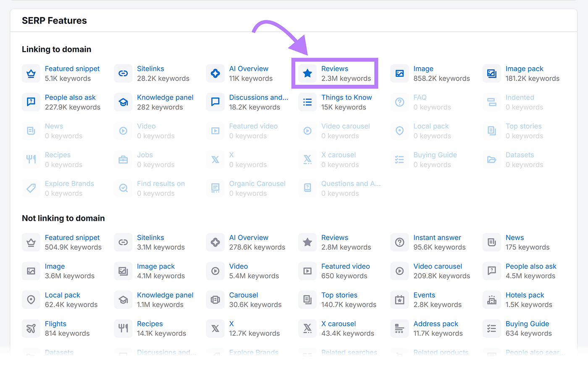Click the Knowledge panel icon

[x=123, y=102]
